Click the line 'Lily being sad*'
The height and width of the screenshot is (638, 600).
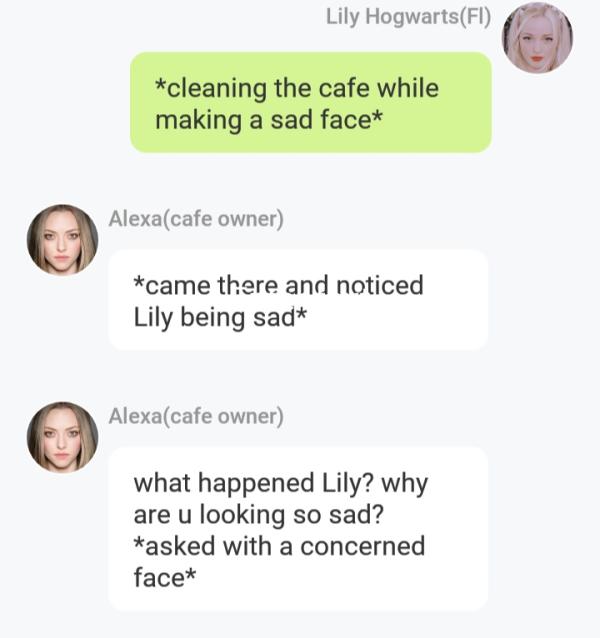pos(220,317)
